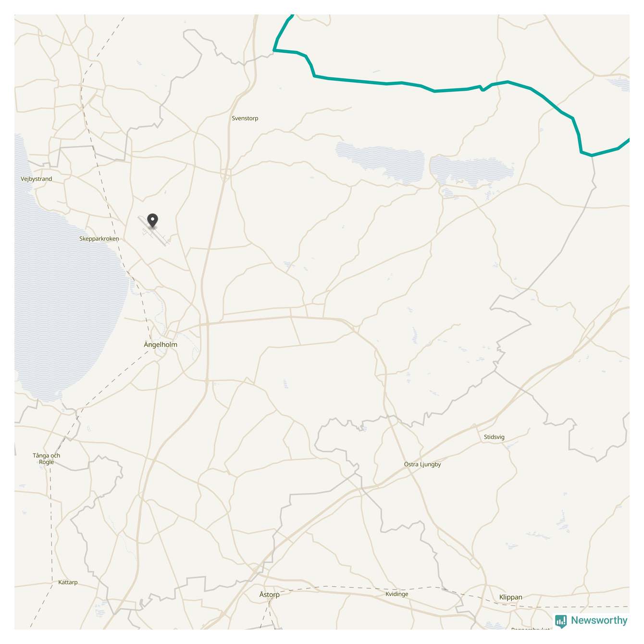This screenshot has height=644, width=644.
Task: Click the Newsworthy logo icon
Action: click(561, 621)
